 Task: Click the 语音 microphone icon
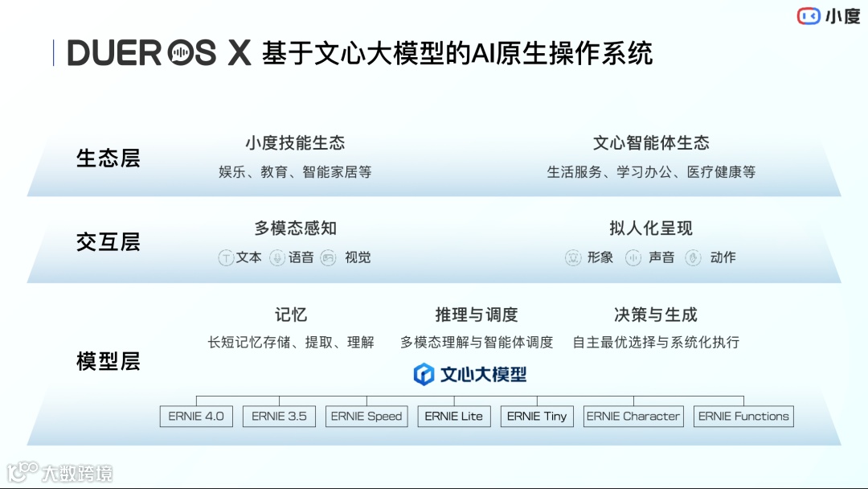coord(277,257)
